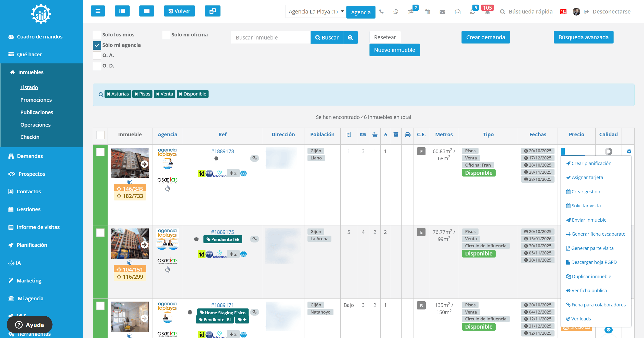Choose Enviar inmueble in the actions menu
The width and height of the screenshot is (644, 338).
tap(589, 220)
